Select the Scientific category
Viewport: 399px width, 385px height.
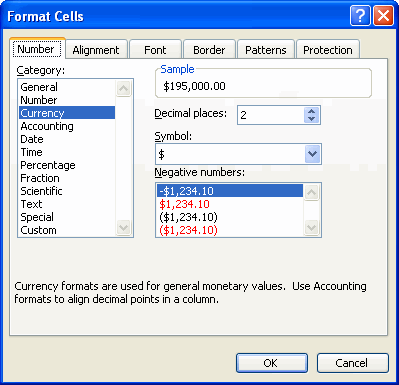67,191
